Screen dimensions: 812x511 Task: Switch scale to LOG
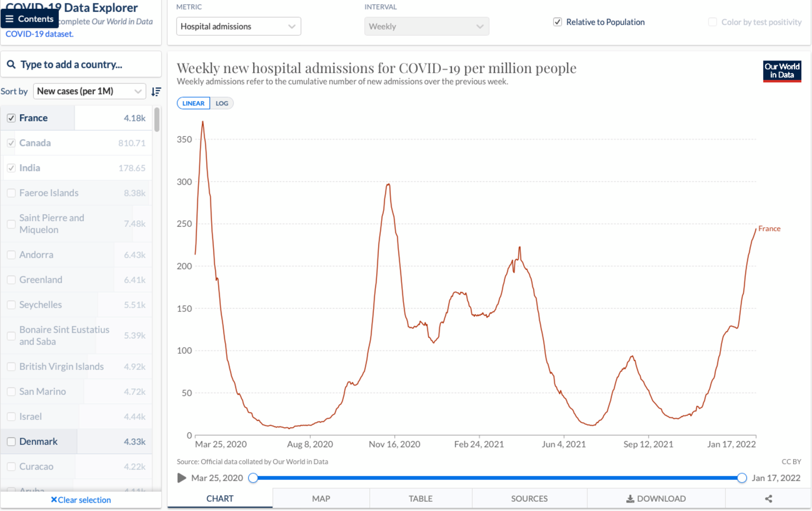click(222, 103)
